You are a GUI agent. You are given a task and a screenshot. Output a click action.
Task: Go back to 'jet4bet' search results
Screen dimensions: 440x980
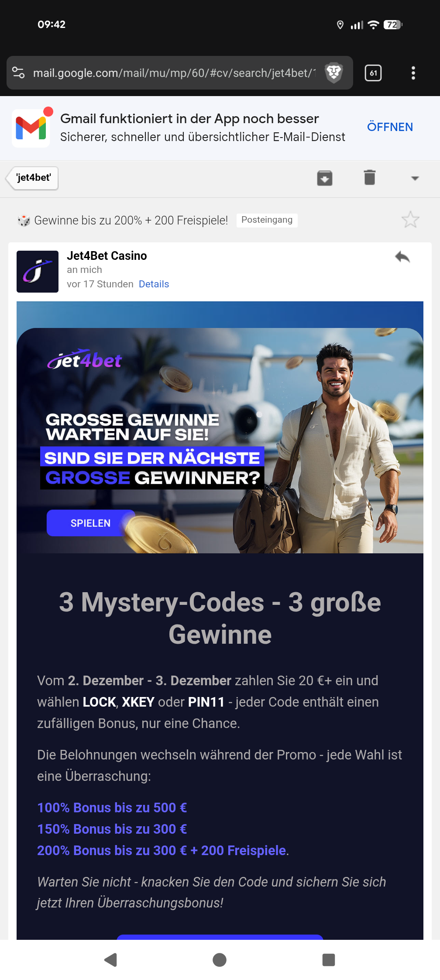(32, 178)
